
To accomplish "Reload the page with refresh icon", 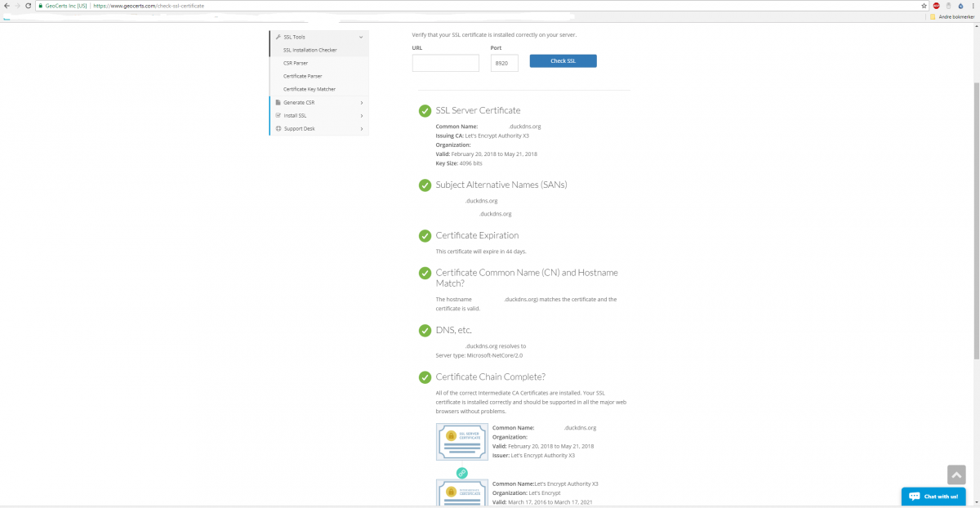I will point(29,6).
